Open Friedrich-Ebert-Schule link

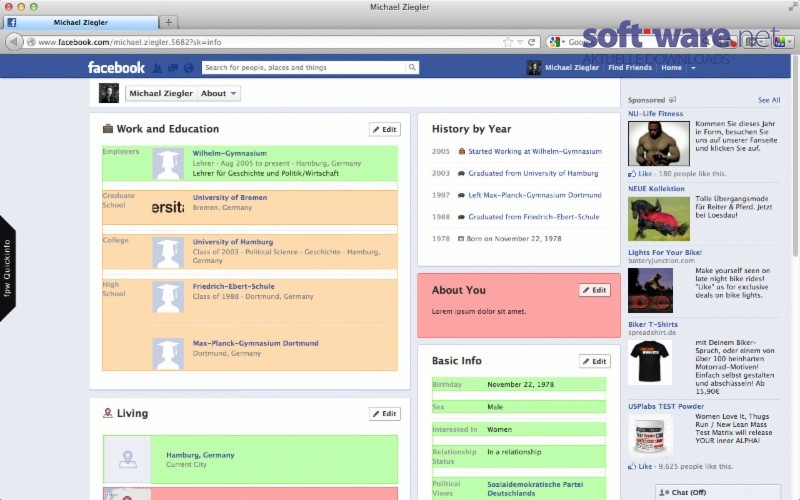point(233,286)
